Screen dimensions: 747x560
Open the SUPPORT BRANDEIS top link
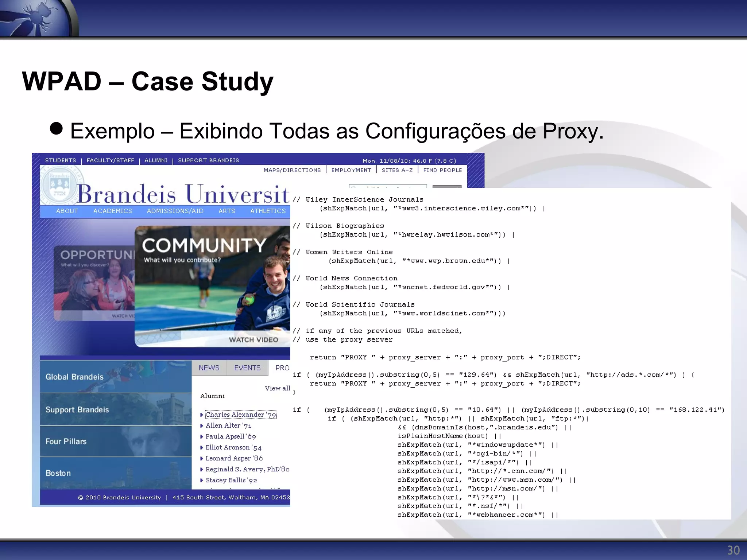(208, 160)
